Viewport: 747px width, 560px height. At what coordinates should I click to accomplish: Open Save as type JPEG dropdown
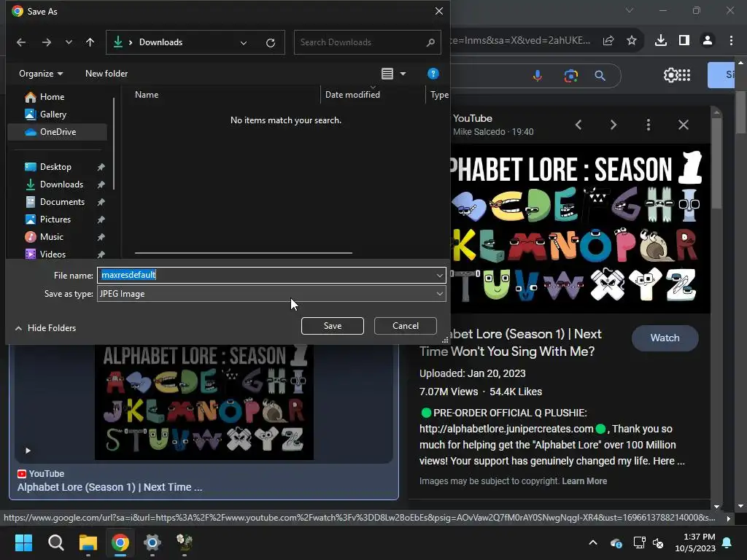coord(271,294)
